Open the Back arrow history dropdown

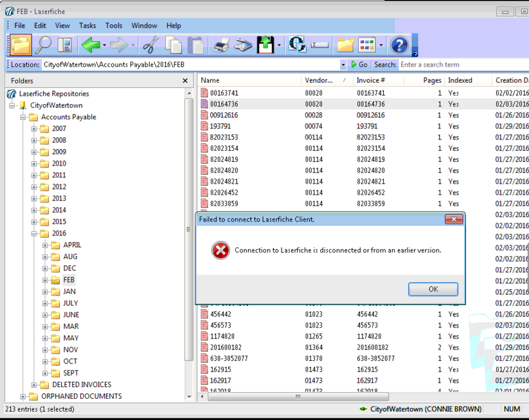point(104,45)
